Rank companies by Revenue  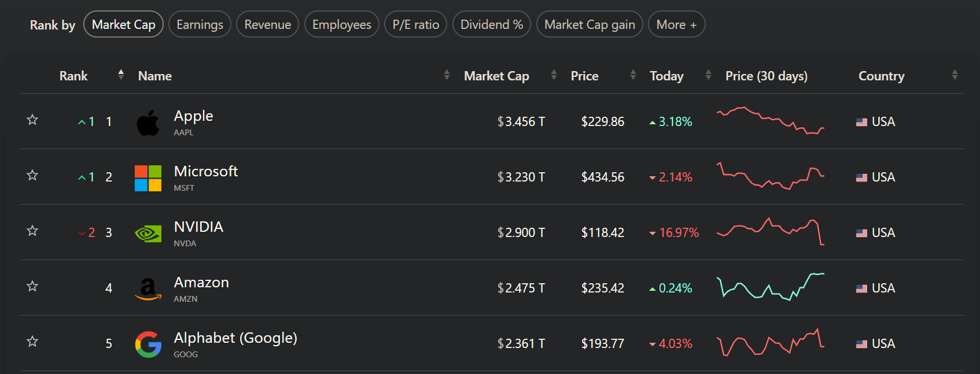coord(268,24)
